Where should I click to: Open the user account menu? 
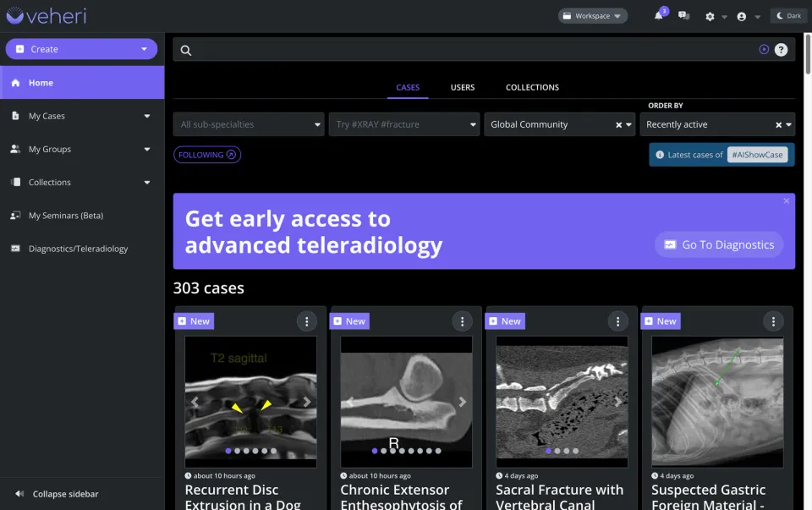tap(742, 17)
